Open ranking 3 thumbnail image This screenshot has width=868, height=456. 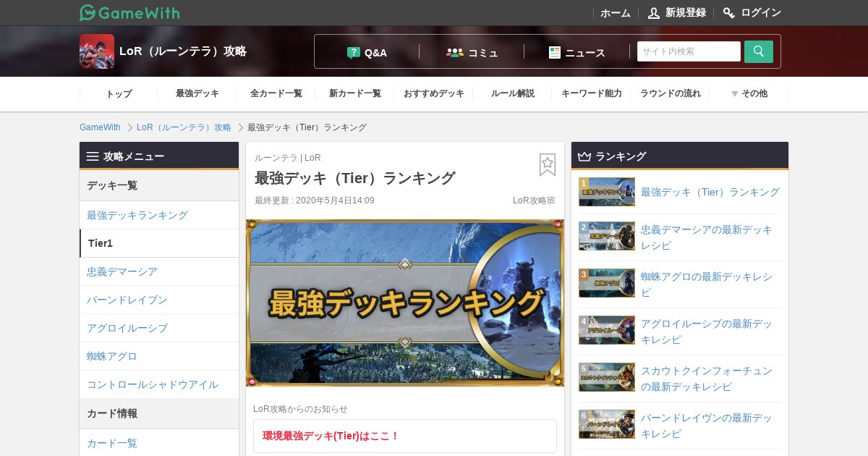click(x=607, y=283)
